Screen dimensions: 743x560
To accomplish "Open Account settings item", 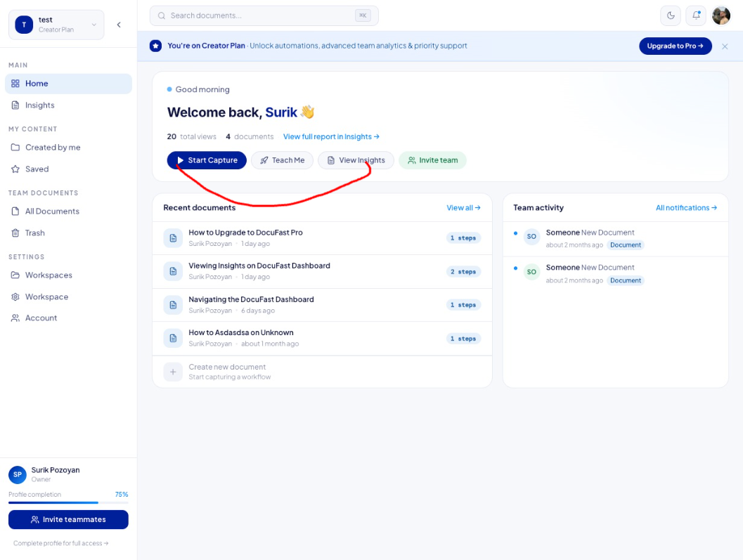I will [68, 318].
